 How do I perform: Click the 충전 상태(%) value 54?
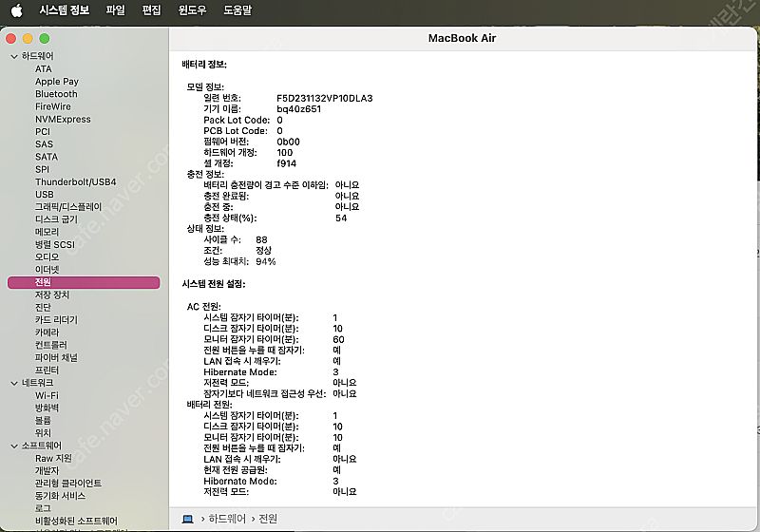coord(341,218)
